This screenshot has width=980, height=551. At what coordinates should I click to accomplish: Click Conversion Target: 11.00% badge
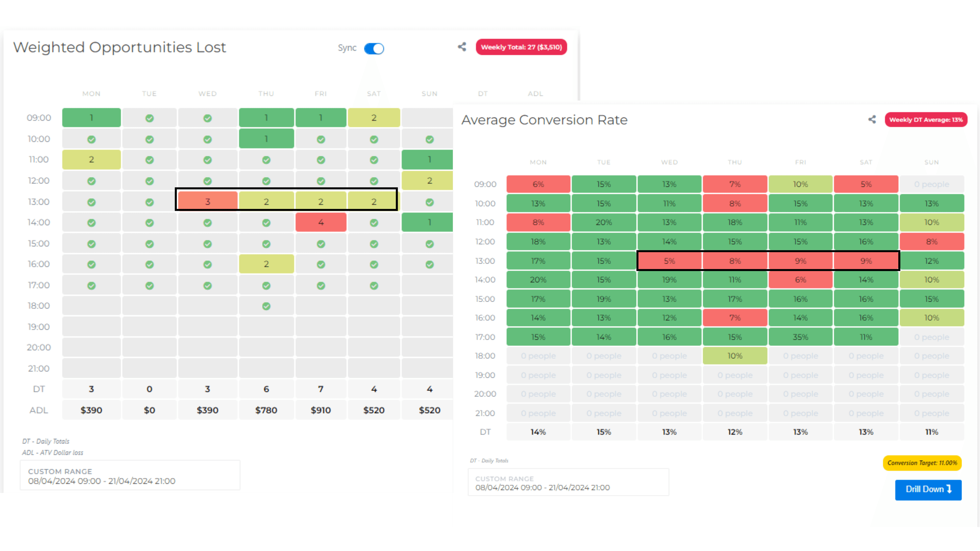tap(922, 463)
